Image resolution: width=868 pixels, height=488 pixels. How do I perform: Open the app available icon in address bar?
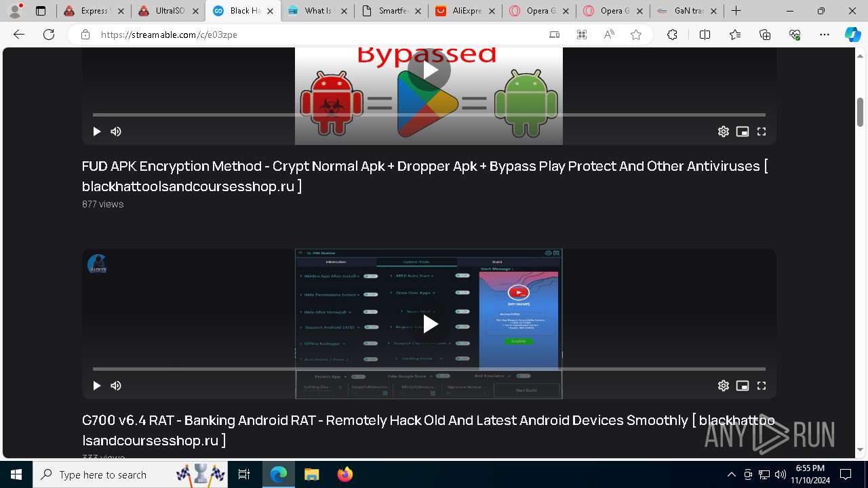point(554,35)
